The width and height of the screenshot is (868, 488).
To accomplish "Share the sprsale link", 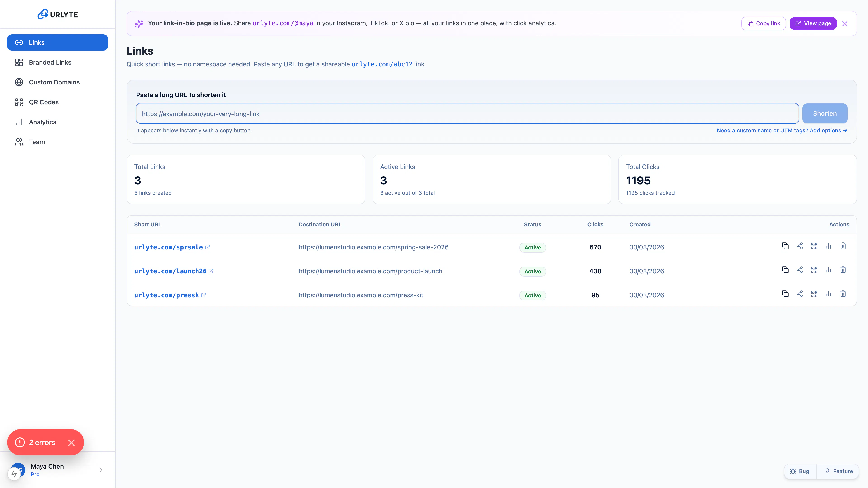I will [x=800, y=246].
